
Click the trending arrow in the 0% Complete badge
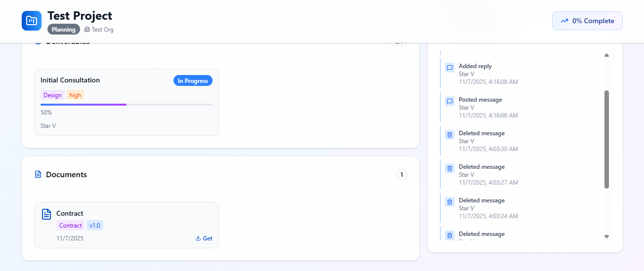[564, 21]
